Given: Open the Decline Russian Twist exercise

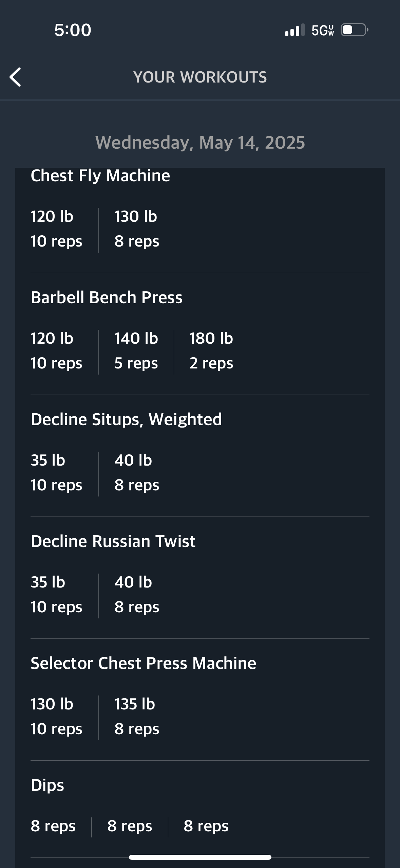Looking at the screenshot, I should tap(113, 541).
